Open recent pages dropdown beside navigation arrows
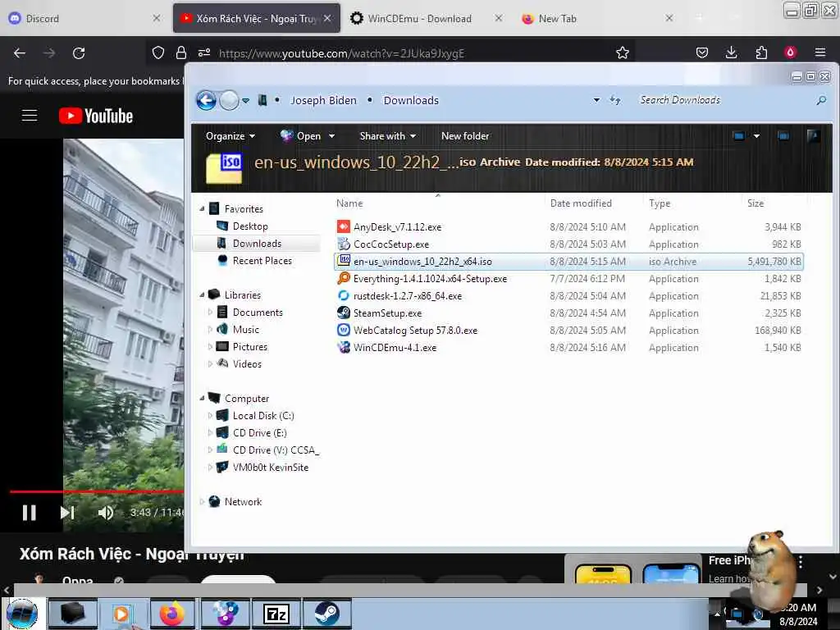 click(x=246, y=101)
